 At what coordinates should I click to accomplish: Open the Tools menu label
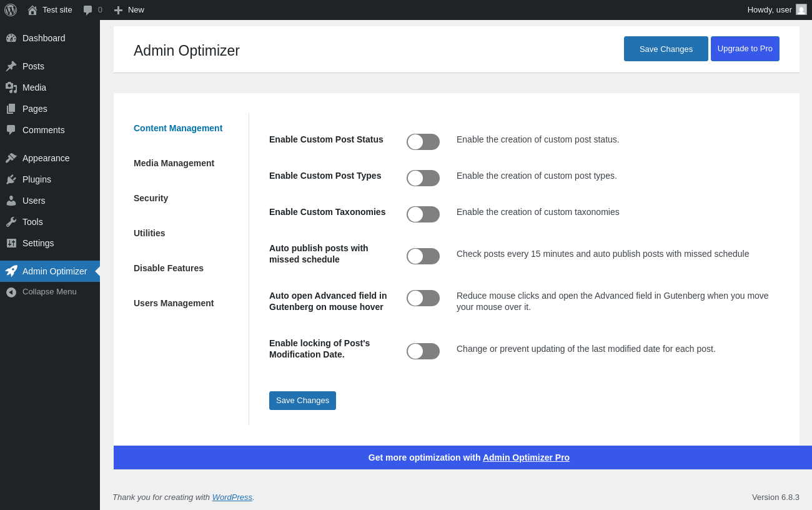click(32, 222)
